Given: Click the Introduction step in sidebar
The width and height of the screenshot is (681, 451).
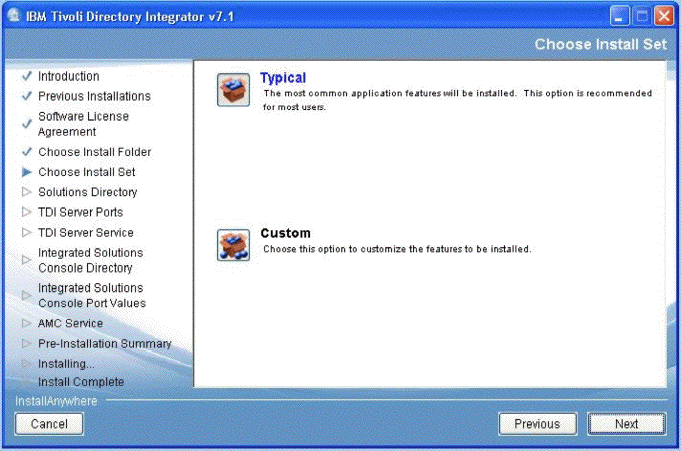Looking at the screenshot, I should pyautogui.click(x=69, y=76).
